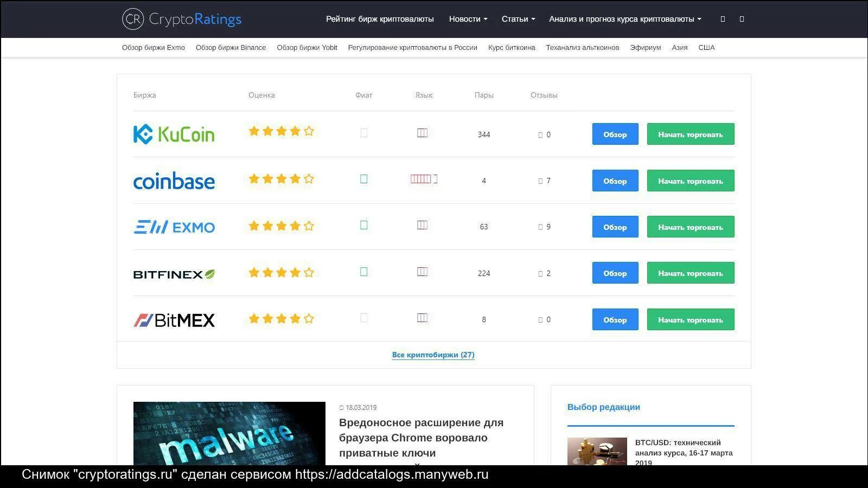868x488 pixels.
Task: Click Начать торговать for Bitfinex
Action: pyautogui.click(x=691, y=273)
